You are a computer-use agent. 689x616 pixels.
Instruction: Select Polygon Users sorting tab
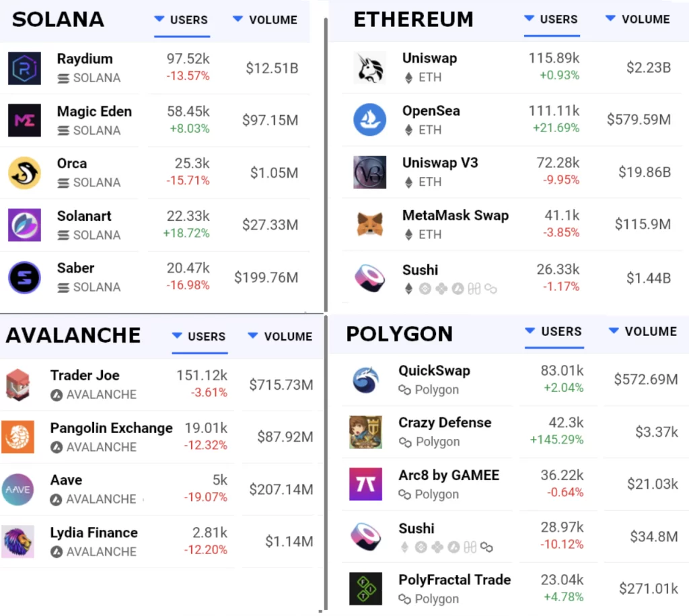coord(554,332)
